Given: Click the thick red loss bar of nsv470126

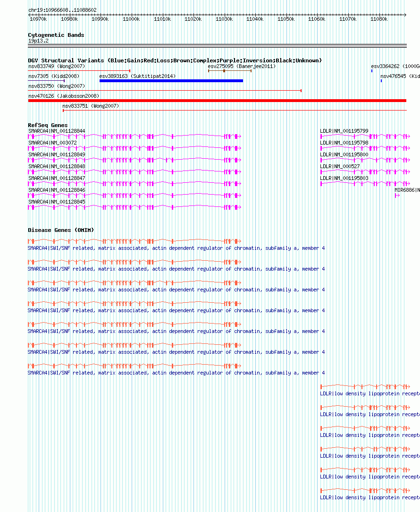Looking at the screenshot, I should point(218,101).
